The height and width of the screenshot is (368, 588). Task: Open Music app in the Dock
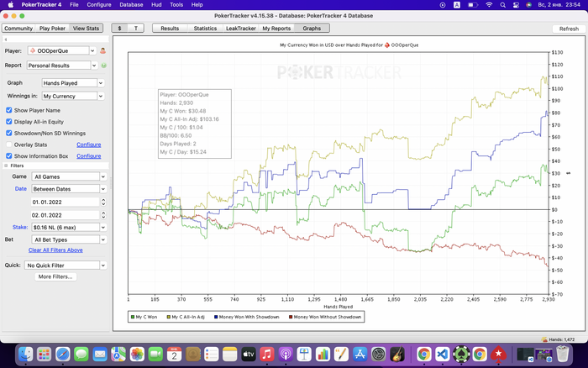[x=267, y=354]
